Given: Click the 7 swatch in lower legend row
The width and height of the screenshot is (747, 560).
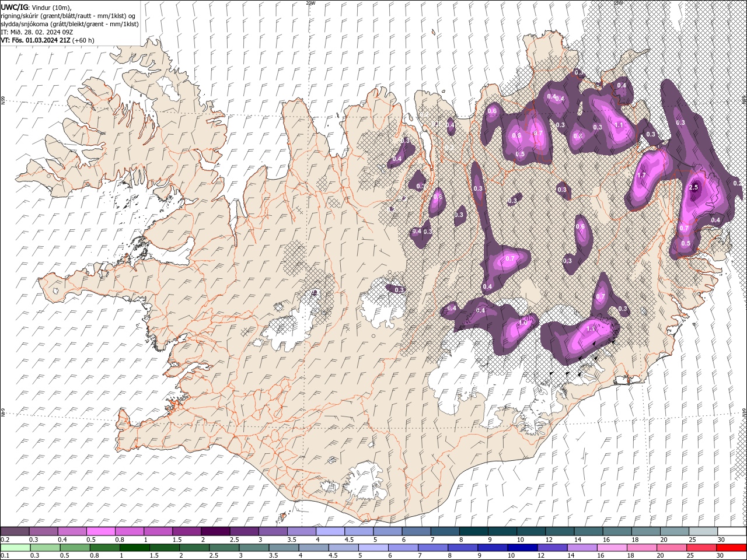Looking at the screenshot, I should point(433,548).
